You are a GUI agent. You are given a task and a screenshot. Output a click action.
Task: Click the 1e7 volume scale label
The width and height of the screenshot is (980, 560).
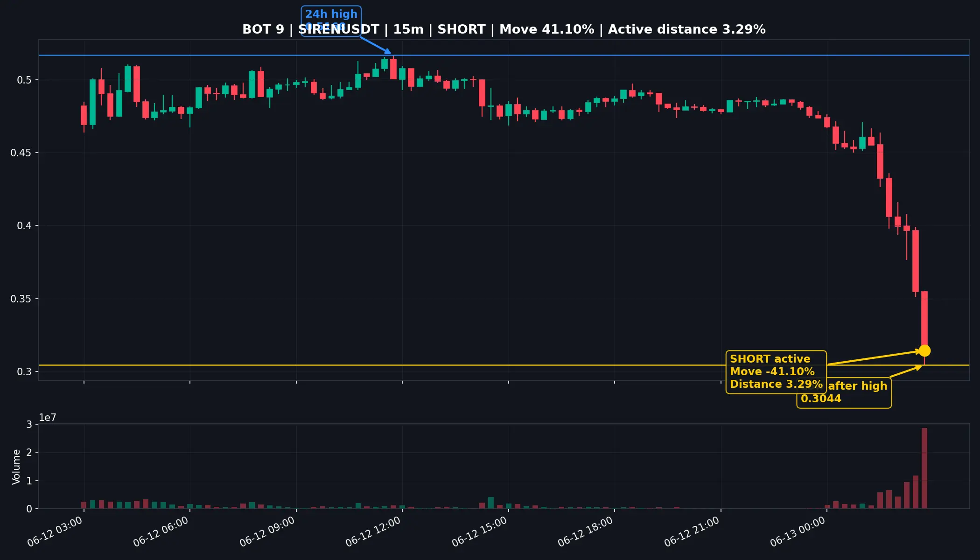tap(48, 418)
